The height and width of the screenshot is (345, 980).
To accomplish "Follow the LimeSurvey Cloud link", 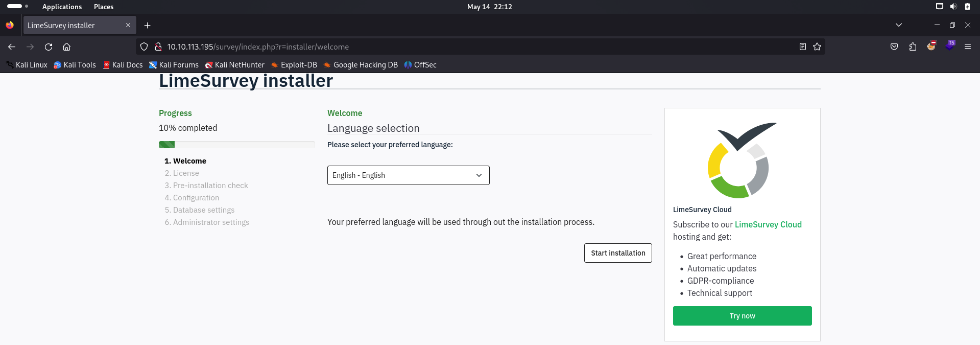I will click(768, 224).
